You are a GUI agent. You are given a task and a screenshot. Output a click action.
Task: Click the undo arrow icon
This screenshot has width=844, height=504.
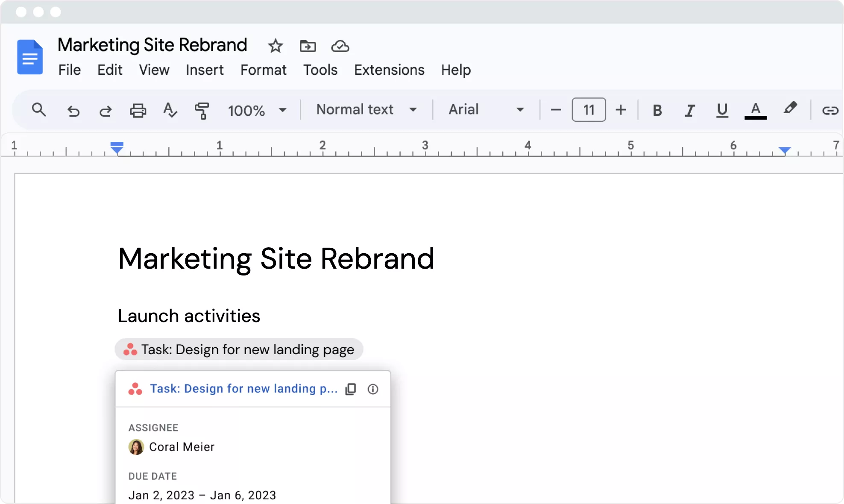point(73,111)
